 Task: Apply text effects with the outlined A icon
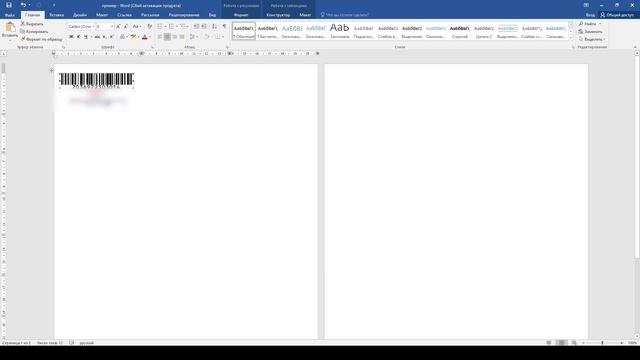(122, 37)
